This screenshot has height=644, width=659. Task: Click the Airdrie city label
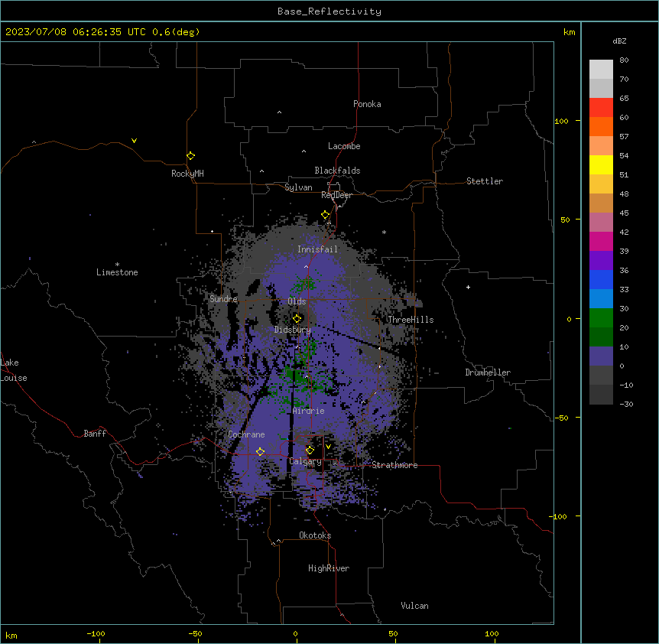(309, 411)
